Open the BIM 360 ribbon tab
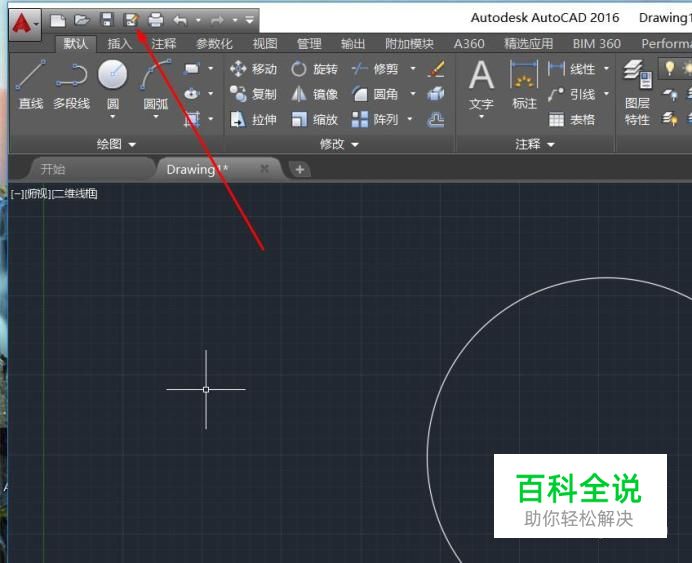The height and width of the screenshot is (563, 692). pyautogui.click(x=596, y=44)
